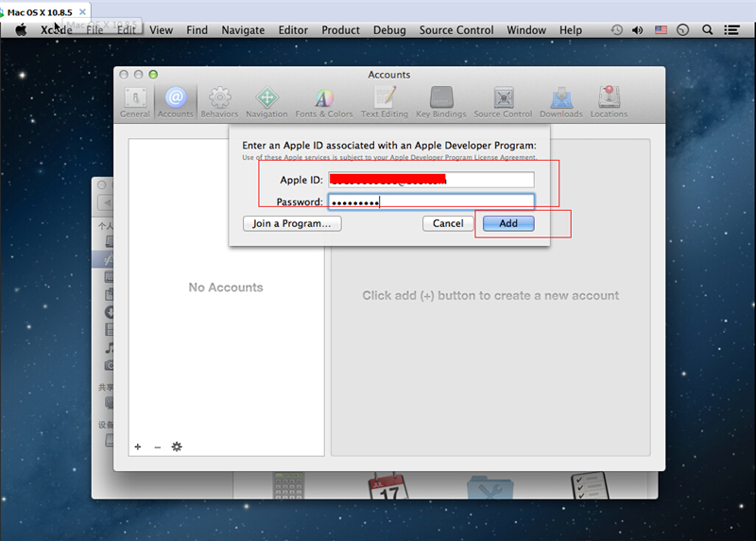The height and width of the screenshot is (541, 756).
Task: Open the Behaviors preferences pane
Action: click(x=219, y=102)
